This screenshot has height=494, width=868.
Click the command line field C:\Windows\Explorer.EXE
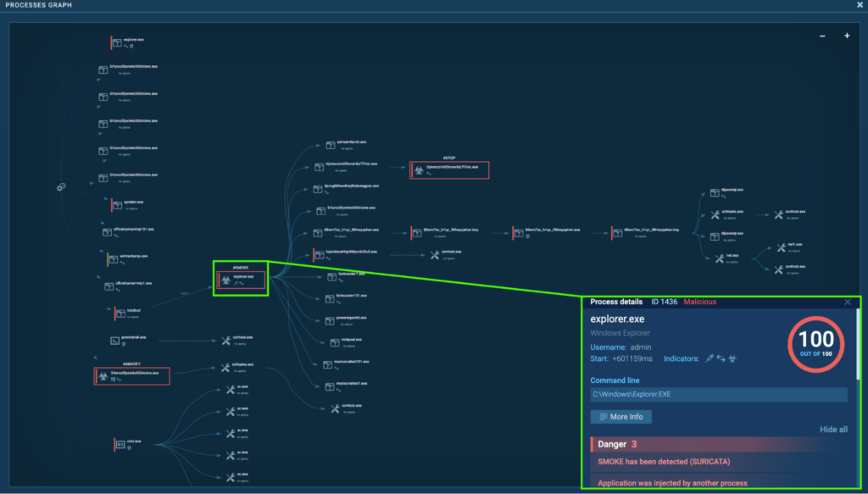(719, 395)
